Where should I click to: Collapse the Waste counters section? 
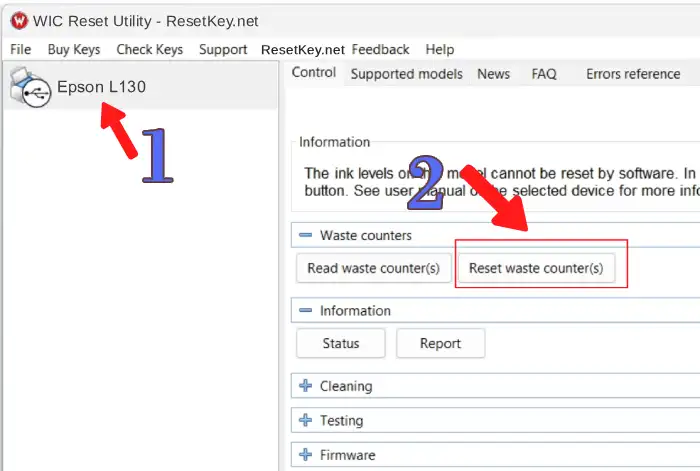tap(305, 235)
